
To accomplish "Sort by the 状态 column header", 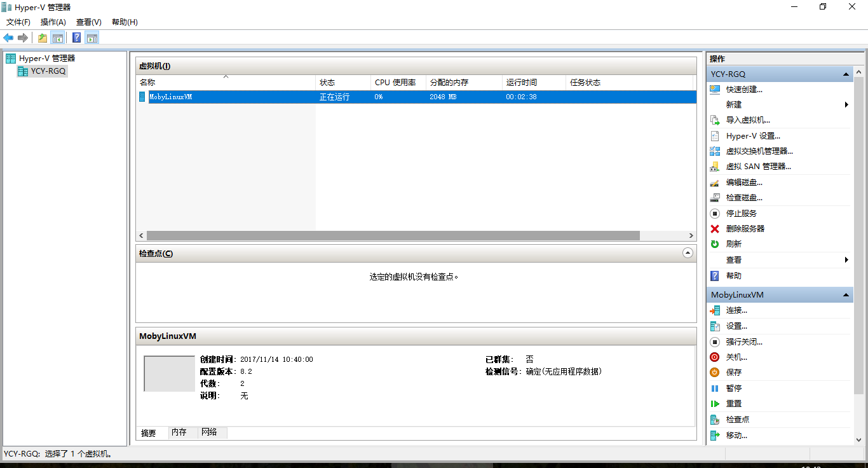I will [x=343, y=83].
